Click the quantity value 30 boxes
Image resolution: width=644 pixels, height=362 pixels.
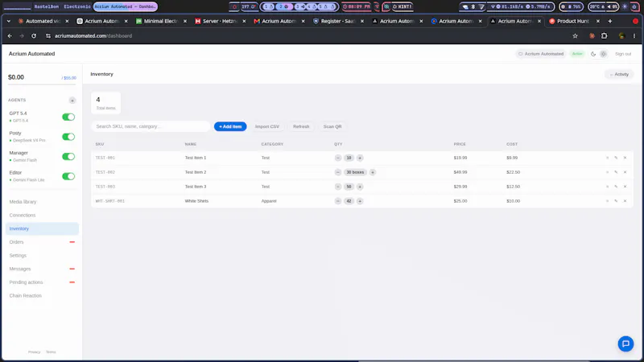(x=355, y=172)
